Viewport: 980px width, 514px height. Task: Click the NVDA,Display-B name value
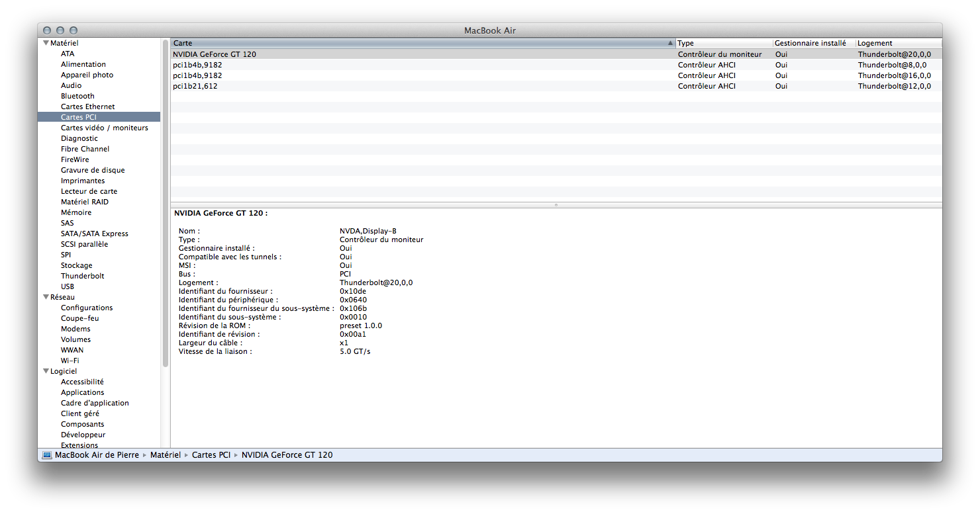[368, 231]
